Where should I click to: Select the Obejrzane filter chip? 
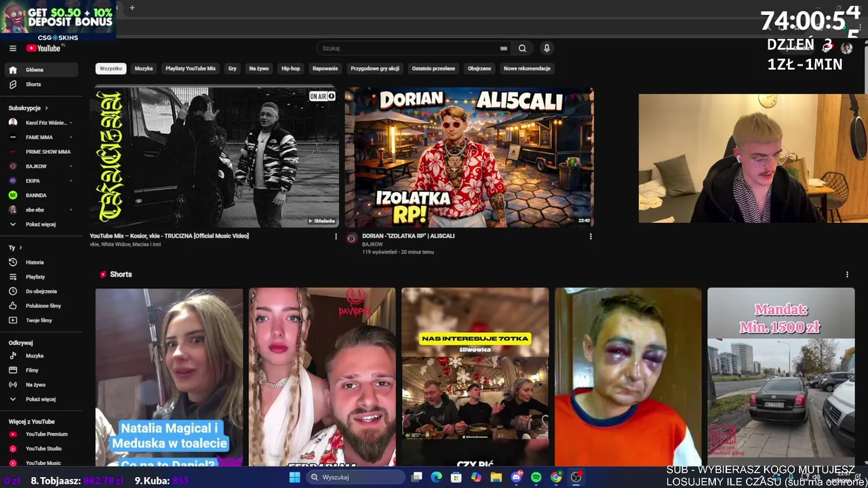[479, 68]
